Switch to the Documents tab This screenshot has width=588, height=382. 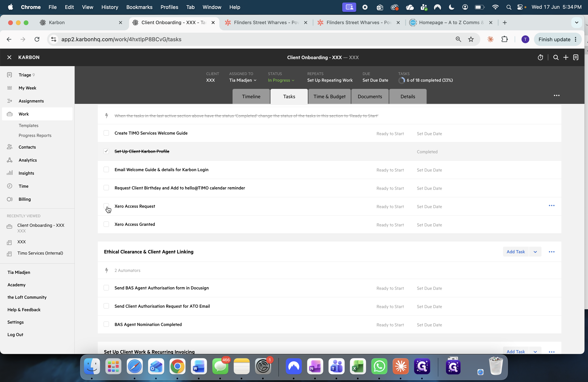coord(370,97)
